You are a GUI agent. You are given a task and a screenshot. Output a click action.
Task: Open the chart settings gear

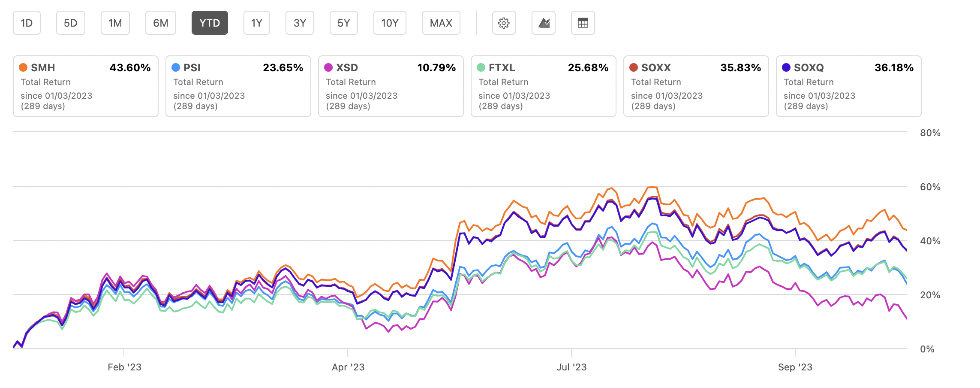point(504,23)
